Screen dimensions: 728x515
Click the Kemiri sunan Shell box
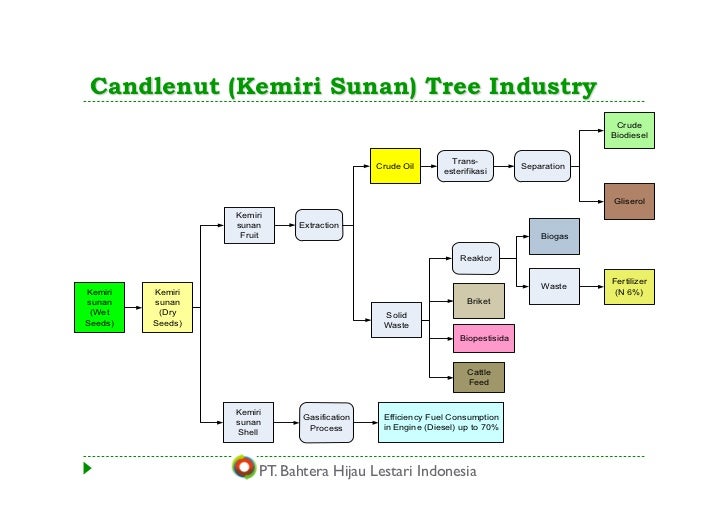point(248,423)
